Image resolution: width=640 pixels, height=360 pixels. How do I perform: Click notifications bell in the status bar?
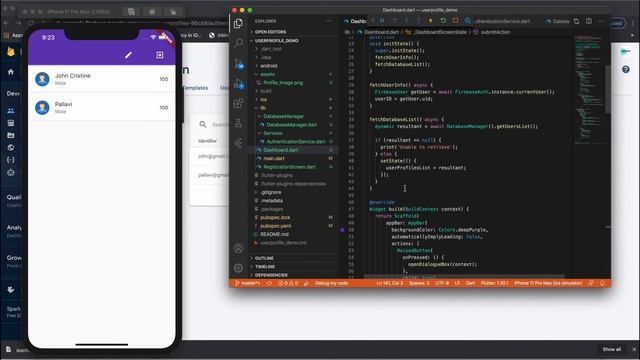(602, 283)
